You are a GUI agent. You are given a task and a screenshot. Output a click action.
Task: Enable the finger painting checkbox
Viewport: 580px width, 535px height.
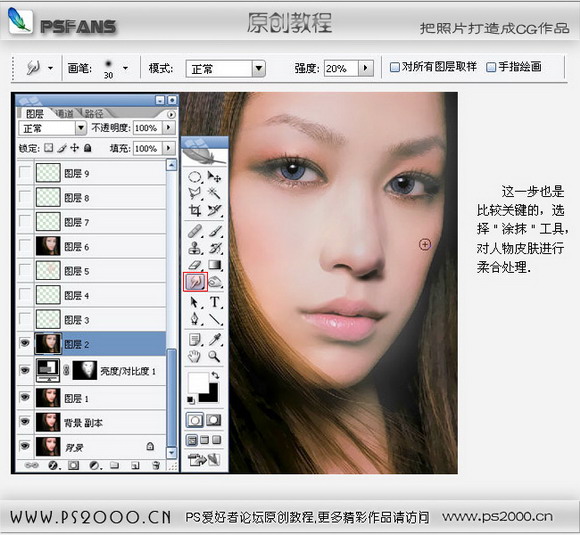pyautogui.click(x=490, y=67)
